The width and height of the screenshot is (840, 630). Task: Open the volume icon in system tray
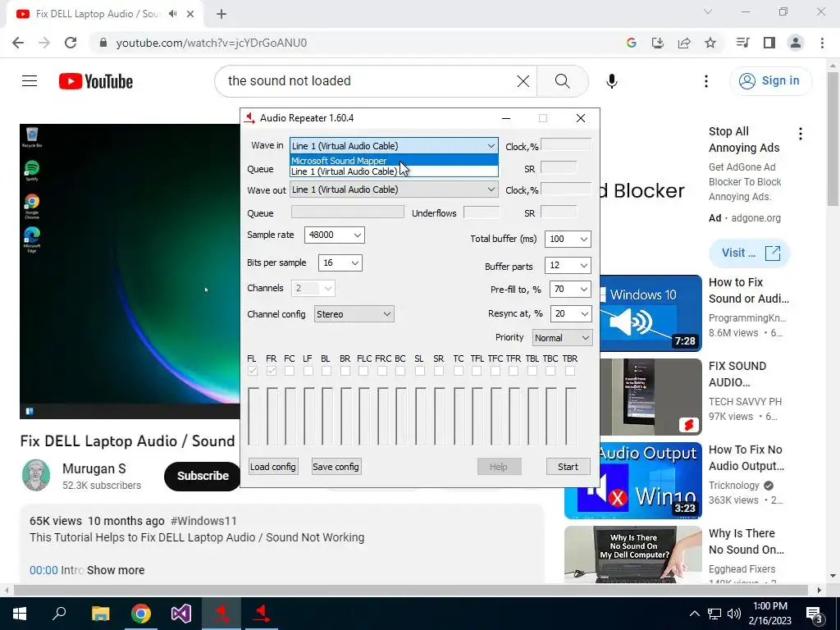coord(734,614)
